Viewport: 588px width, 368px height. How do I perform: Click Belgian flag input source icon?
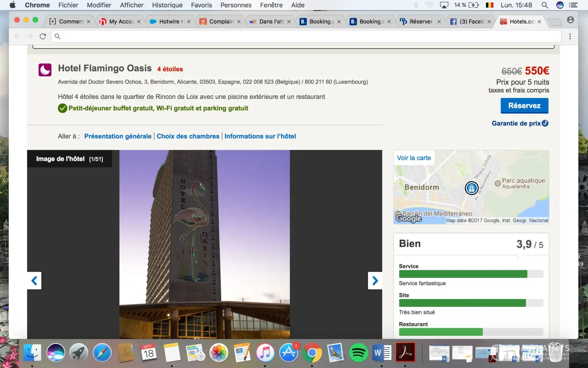point(490,5)
